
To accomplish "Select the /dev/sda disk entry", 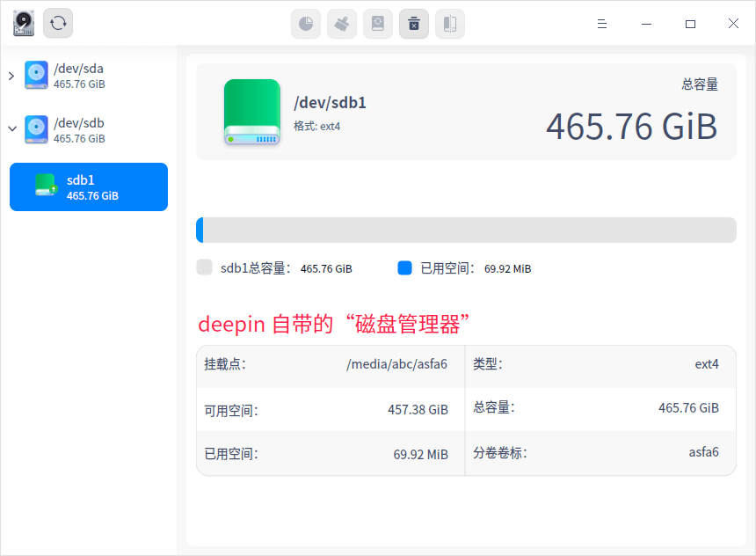I will pos(79,76).
